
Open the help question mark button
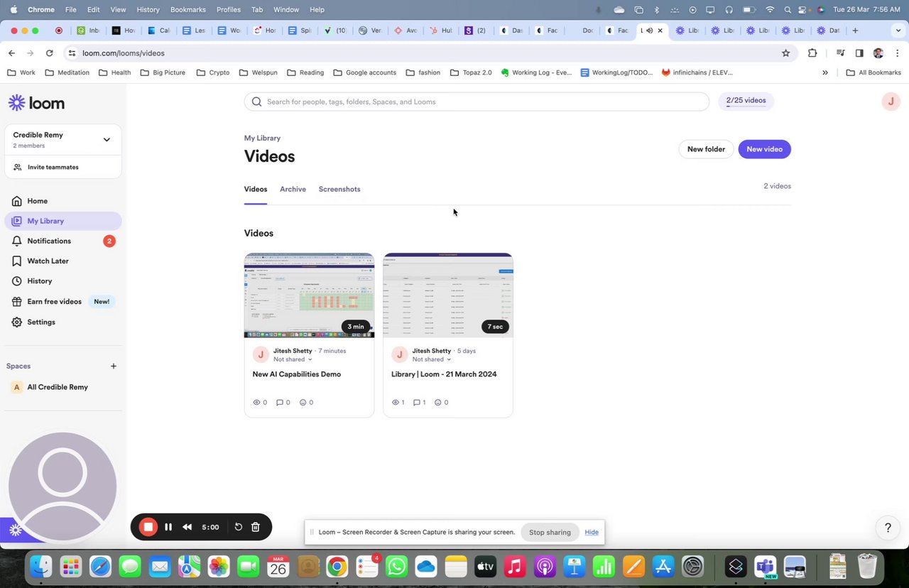click(887, 528)
